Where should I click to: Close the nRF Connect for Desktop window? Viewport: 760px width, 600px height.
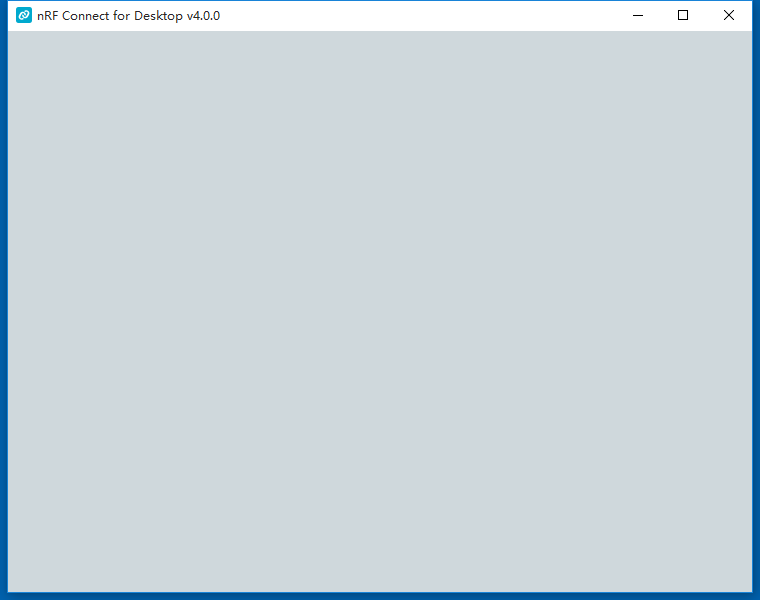coord(729,16)
